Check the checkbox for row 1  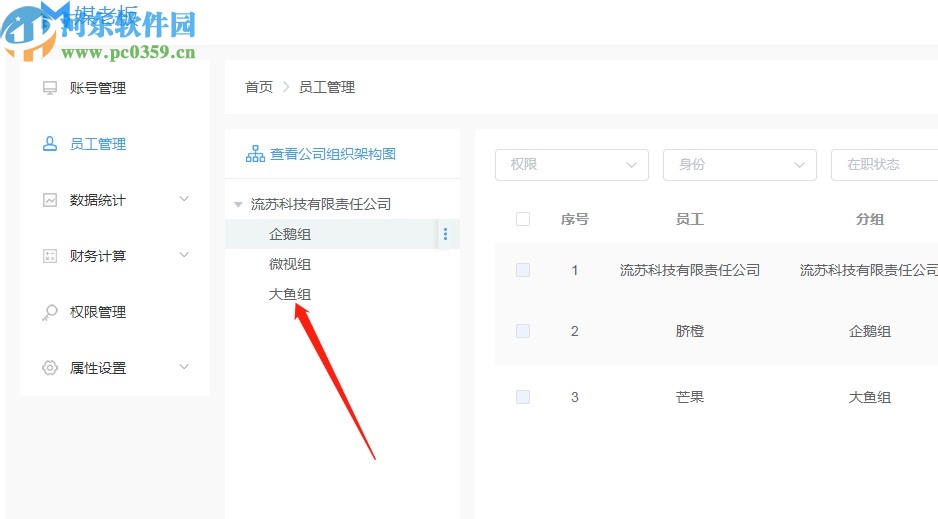pos(523,270)
